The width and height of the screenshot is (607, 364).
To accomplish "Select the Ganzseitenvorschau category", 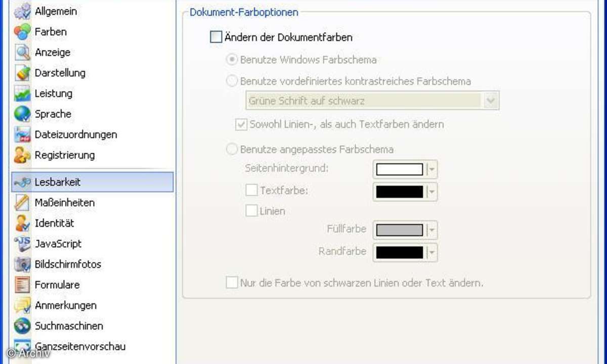I will 80,346.
